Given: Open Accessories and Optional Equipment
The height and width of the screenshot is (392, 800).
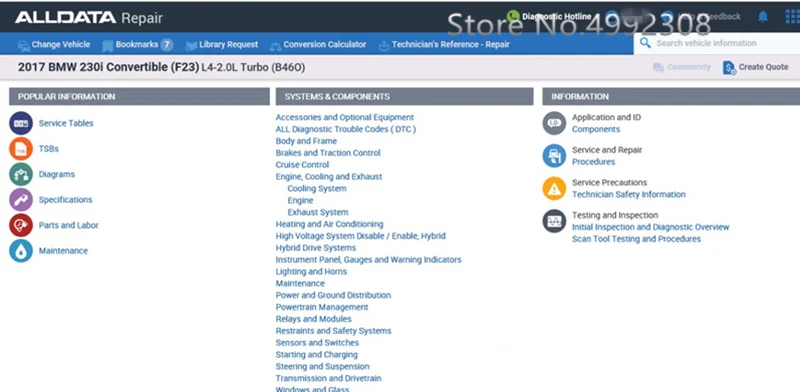Looking at the screenshot, I should pyautogui.click(x=345, y=117).
